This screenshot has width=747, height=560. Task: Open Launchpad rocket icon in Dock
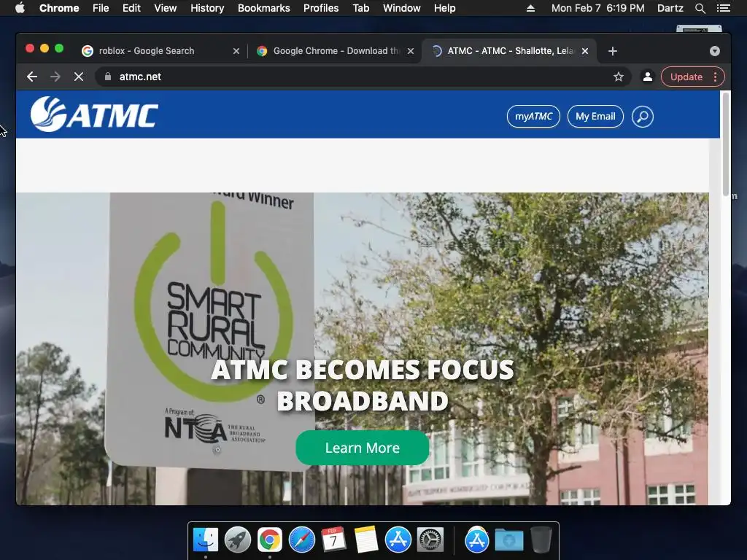tap(238, 540)
